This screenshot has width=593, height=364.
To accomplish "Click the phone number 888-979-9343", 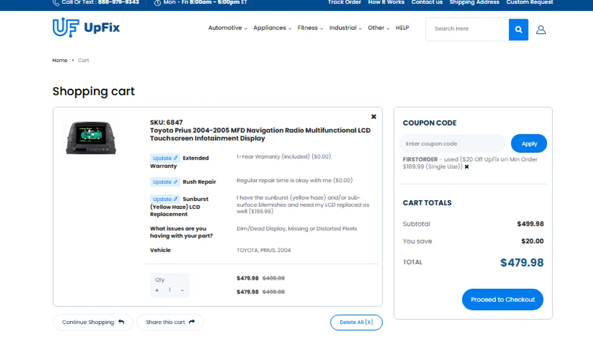I will click(x=119, y=2).
